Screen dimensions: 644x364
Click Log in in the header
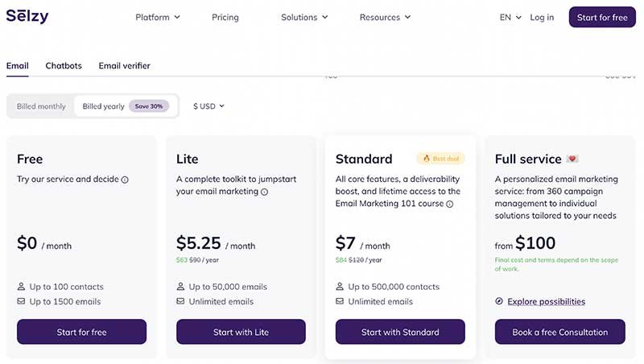[x=542, y=17]
